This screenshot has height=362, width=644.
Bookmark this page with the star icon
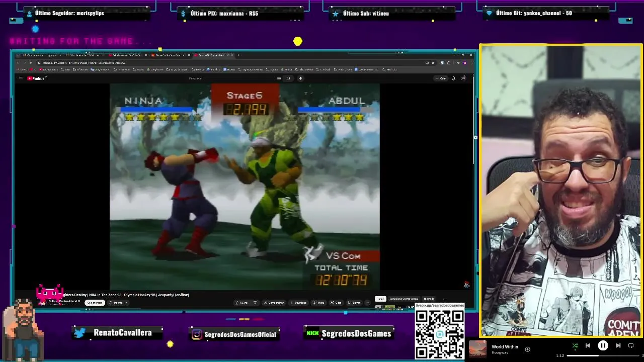[433, 63]
